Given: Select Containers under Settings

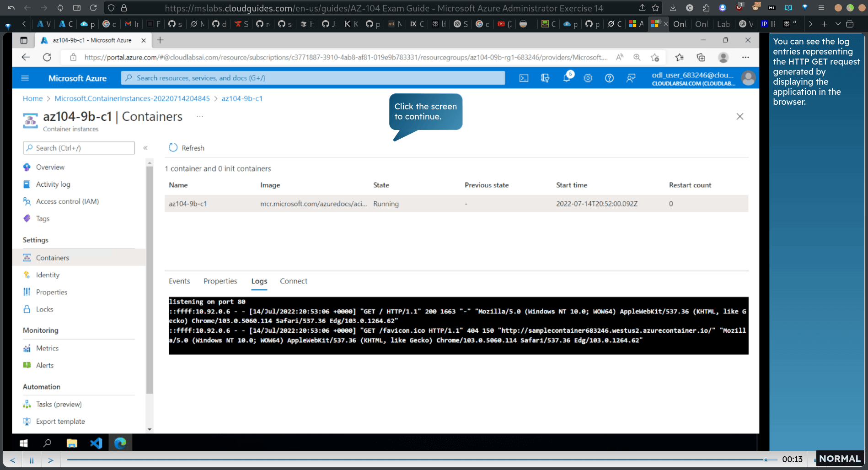Looking at the screenshot, I should tap(53, 258).
